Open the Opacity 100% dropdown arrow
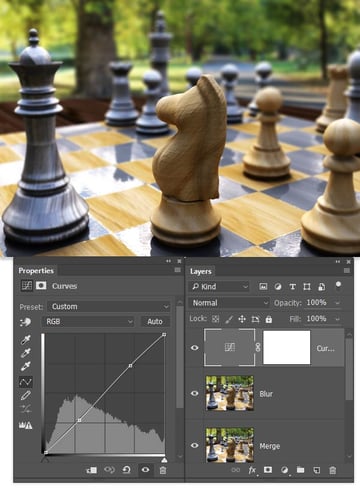The height and width of the screenshot is (490, 360). pos(337,303)
